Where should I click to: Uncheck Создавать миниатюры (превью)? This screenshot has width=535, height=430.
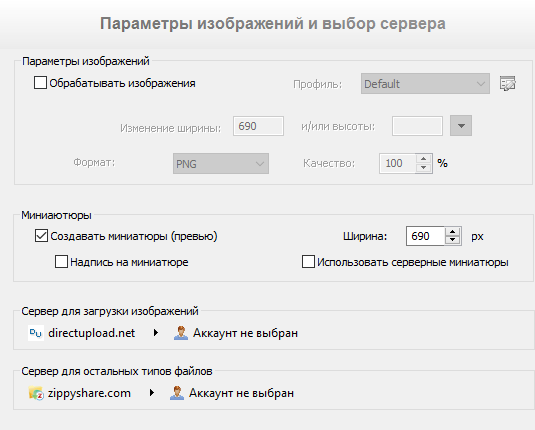click(x=41, y=236)
